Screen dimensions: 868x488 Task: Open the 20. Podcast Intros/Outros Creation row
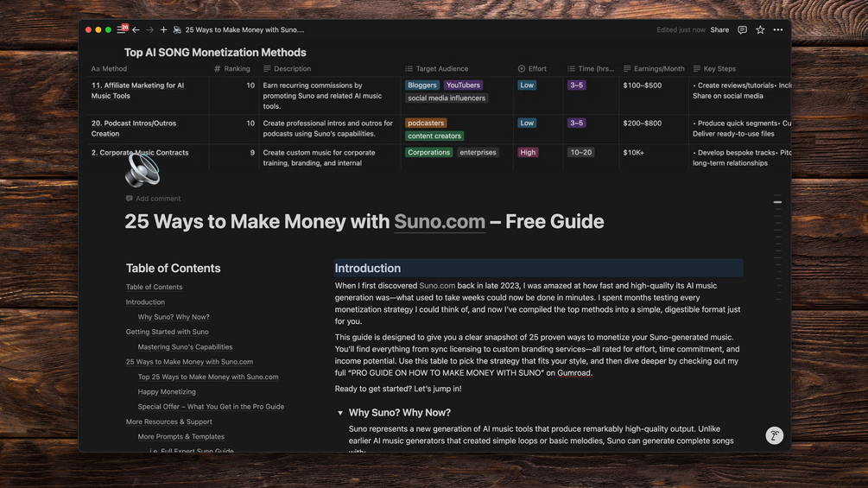pyautogui.click(x=133, y=129)
